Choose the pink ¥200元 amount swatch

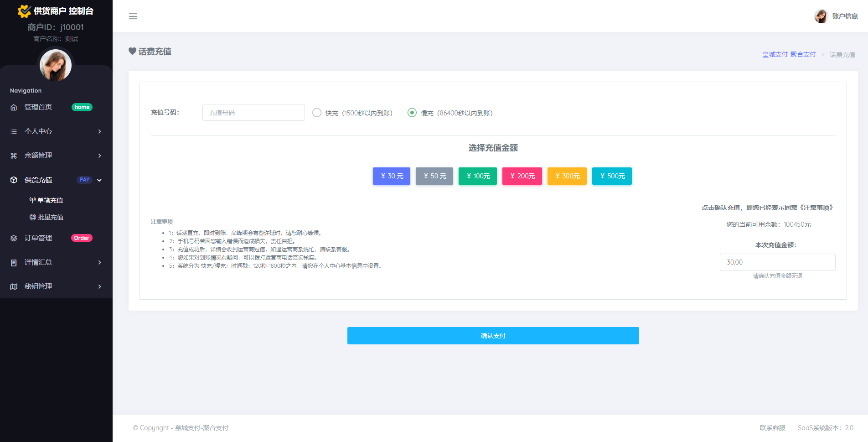click(x=522, y=176)
